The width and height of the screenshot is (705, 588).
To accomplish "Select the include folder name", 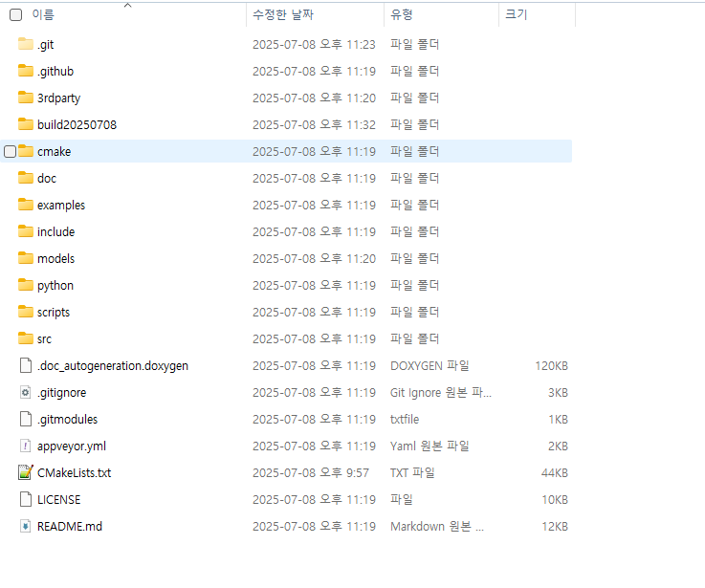I will pyautogui.click(x=55, y=231).
